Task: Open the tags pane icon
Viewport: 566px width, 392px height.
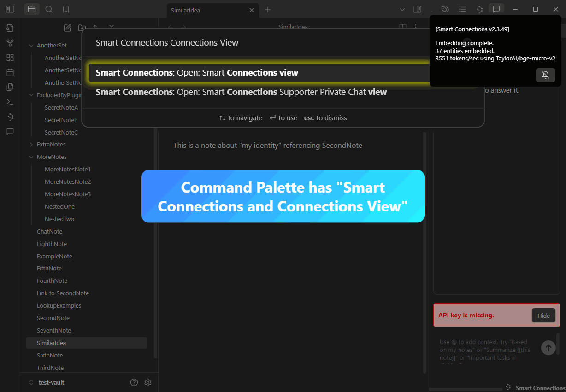Action: 445,9
